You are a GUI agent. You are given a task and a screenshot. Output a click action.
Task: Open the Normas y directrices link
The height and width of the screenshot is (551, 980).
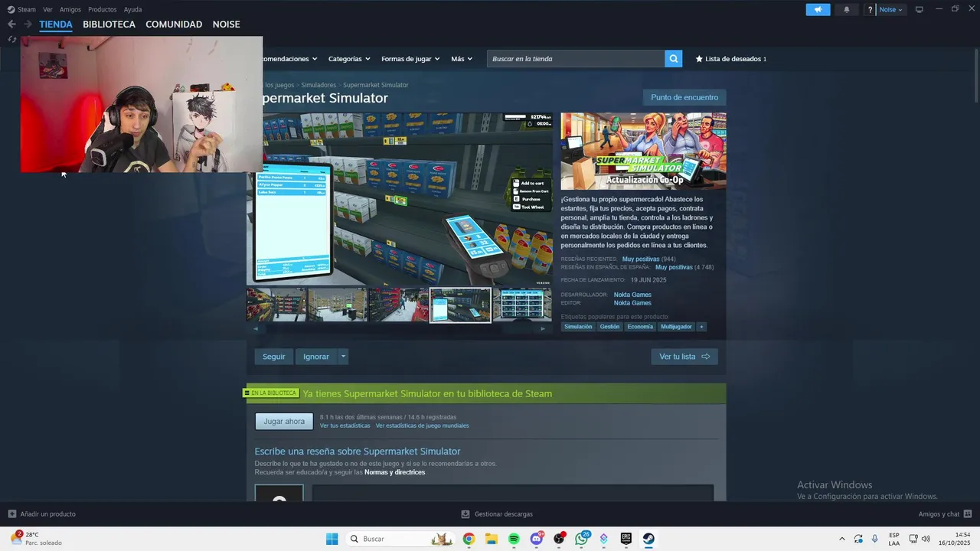click(394, 472)
